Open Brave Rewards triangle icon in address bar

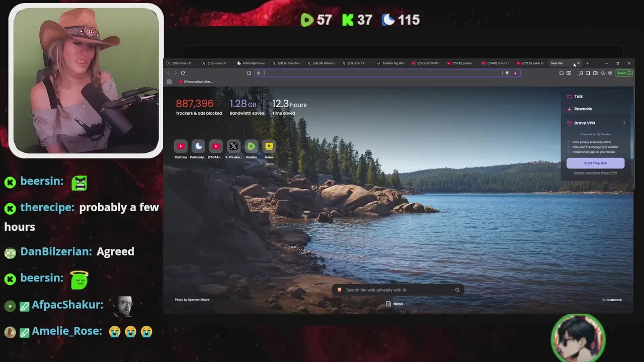pyautogui.click(x=515, y=73)
